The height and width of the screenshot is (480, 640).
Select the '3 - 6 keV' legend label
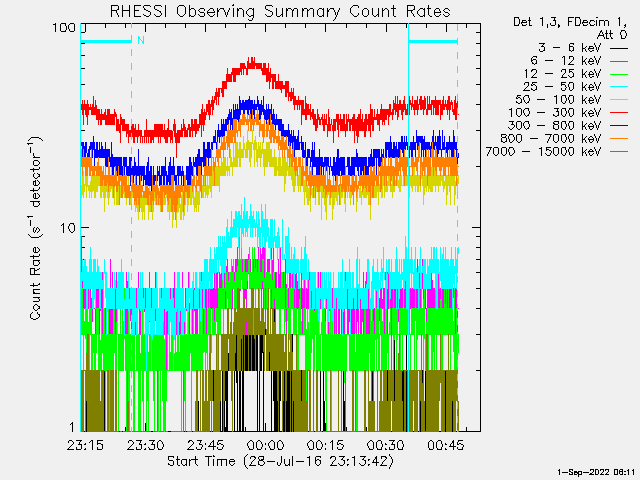tap(569, 48)
